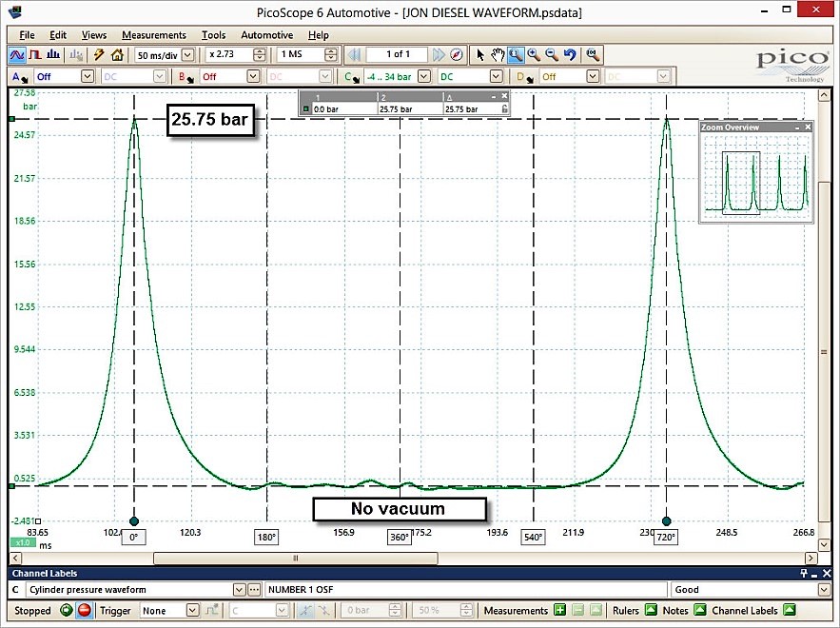Open the Good status dropdown
The image size is (840, 628).
825,589
